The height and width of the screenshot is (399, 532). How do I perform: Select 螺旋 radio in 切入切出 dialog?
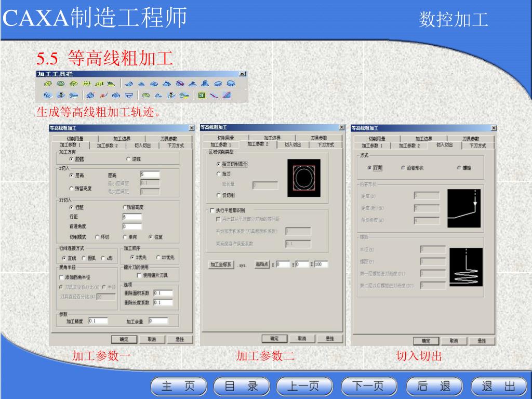point(459,168)
